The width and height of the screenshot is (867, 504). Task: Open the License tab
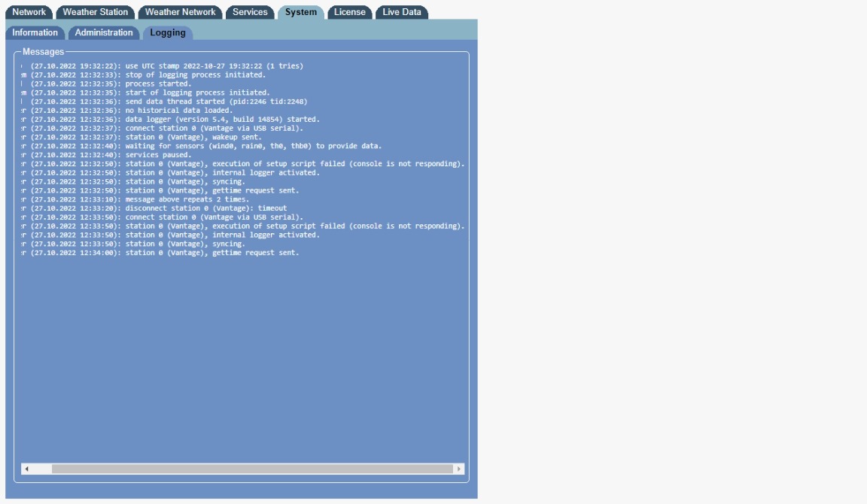[349, 12]
